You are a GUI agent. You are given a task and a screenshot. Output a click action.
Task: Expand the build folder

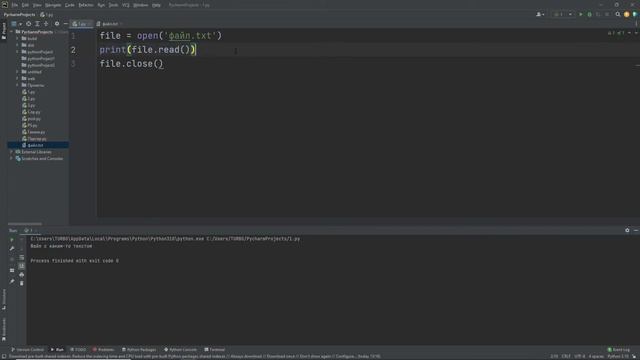click(18, 38)
